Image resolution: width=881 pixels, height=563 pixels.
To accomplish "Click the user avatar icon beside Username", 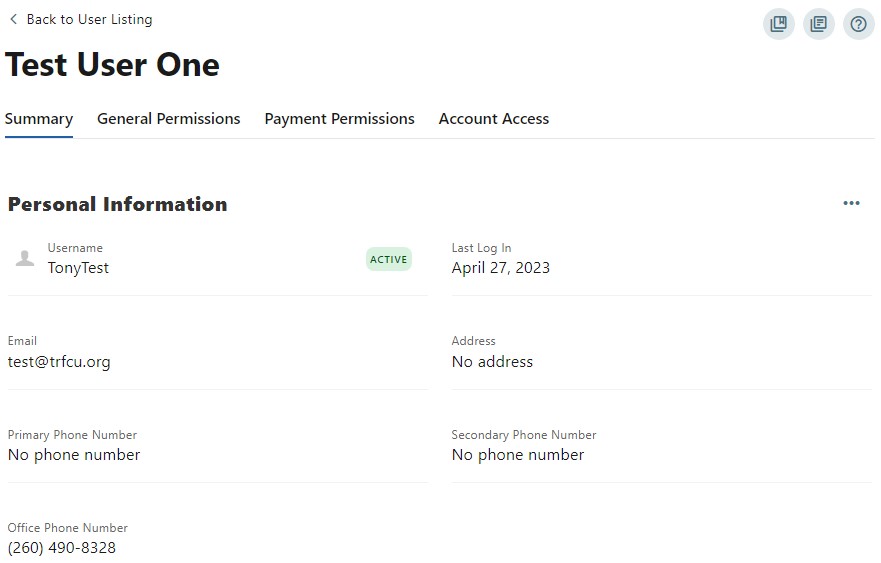I will 25,259.
